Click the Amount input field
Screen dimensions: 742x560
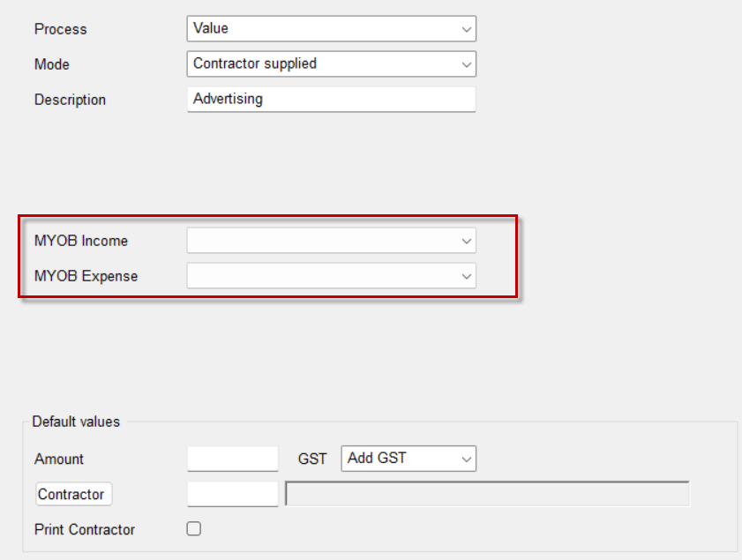pyautogui.click(x=233, y=459)
